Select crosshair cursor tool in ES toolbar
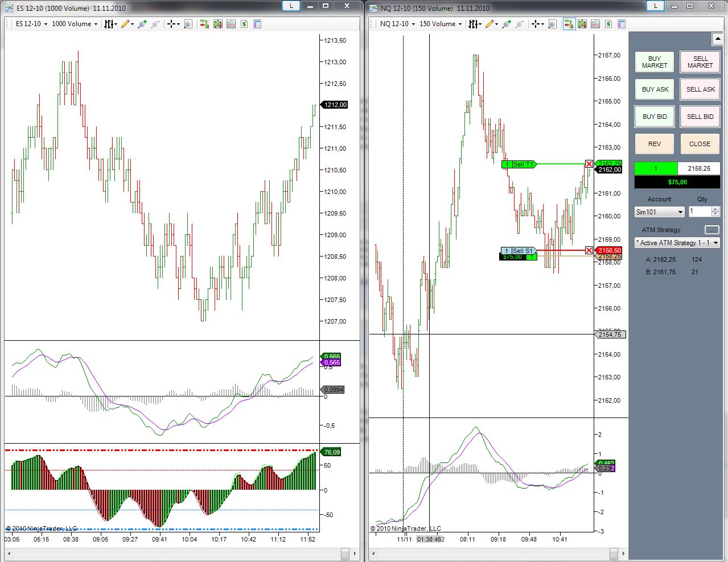 coord(171,24)
